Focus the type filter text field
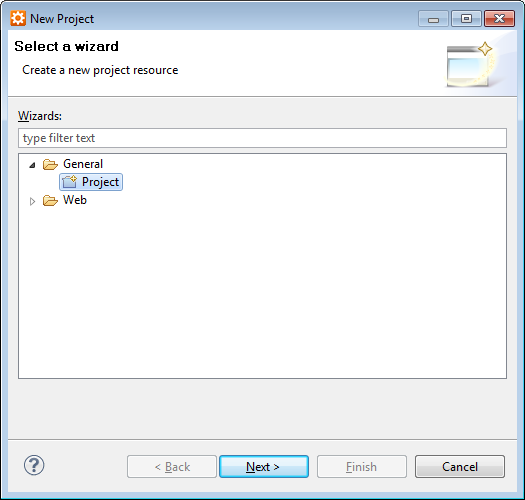This screenshot has width=525, height=500. click(x=262, y=138)
